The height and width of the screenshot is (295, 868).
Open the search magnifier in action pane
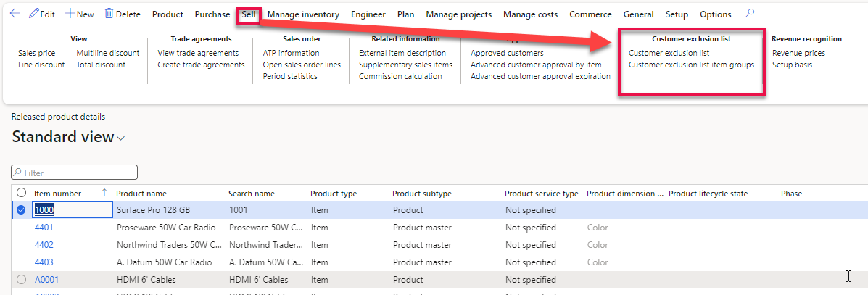click(750, 14)
